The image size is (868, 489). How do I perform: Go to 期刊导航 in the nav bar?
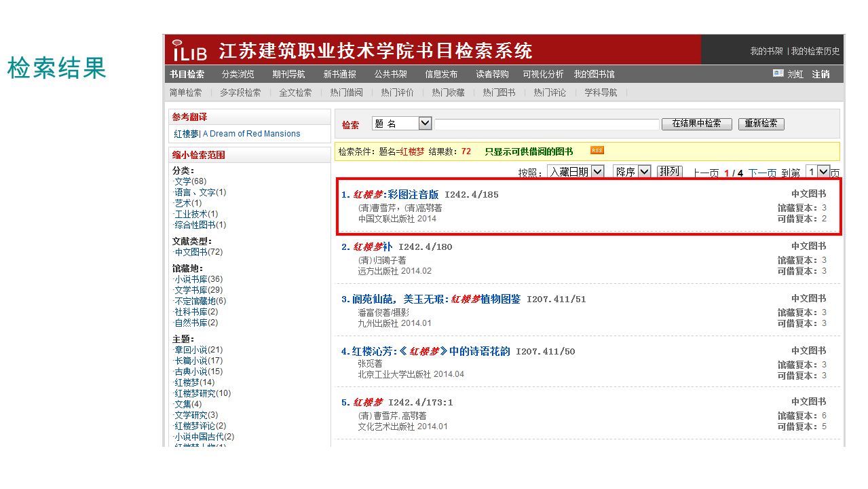289,74
